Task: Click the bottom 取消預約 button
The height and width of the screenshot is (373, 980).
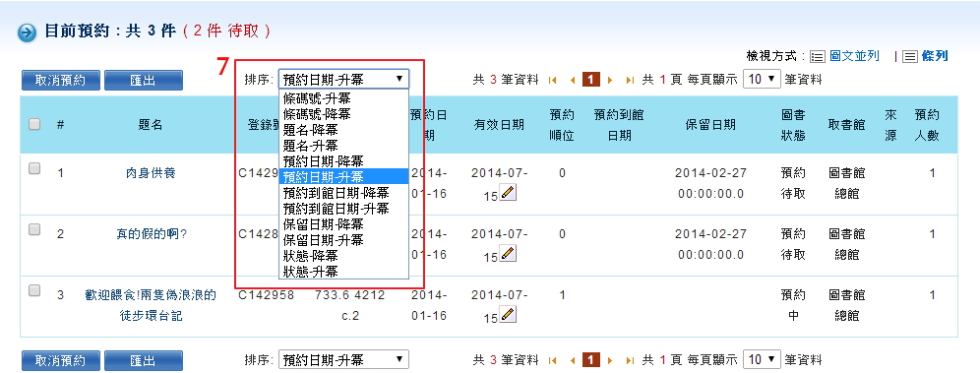Action: [x=61, y=360]
